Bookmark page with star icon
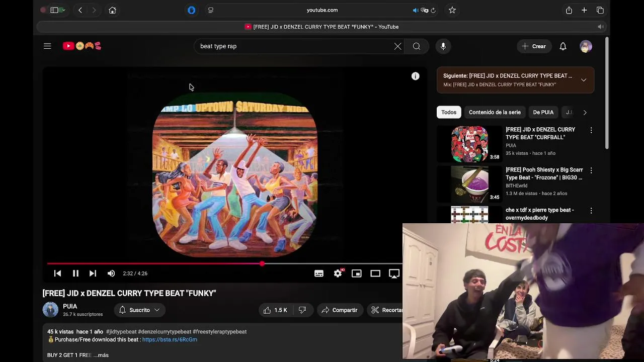644x362 pixels. [452, 10]
